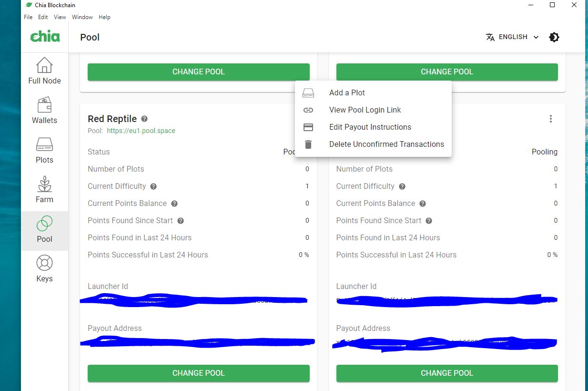This screenshot has width=588, height=391.
Task: Go to the Plots sidebar section
Action: 44,151
